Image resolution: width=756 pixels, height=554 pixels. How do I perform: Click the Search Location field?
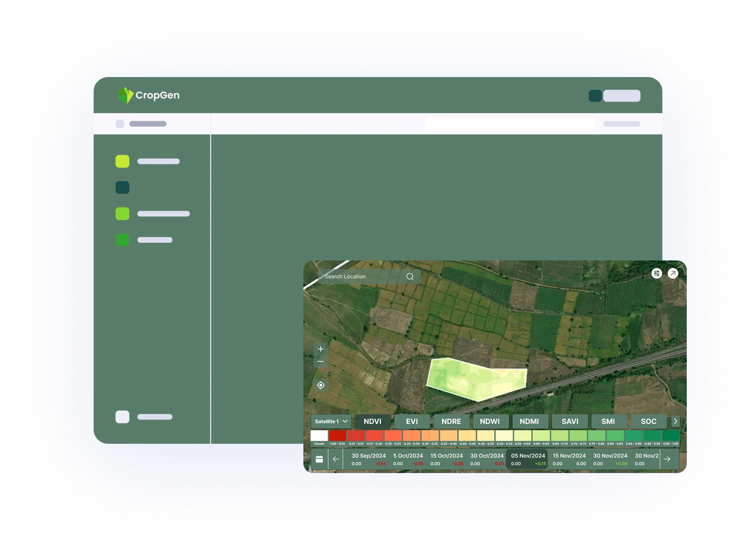tap(369, 277)
